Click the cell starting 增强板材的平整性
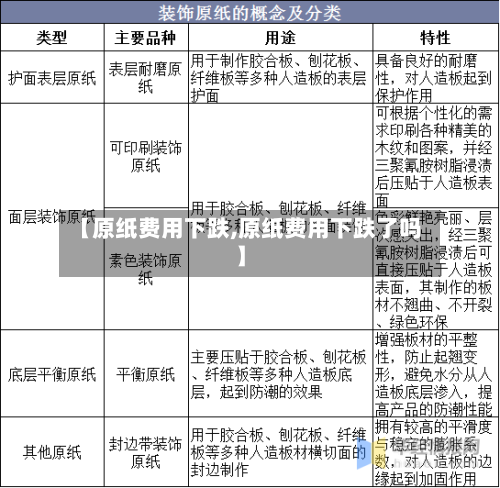 [435, 373]
